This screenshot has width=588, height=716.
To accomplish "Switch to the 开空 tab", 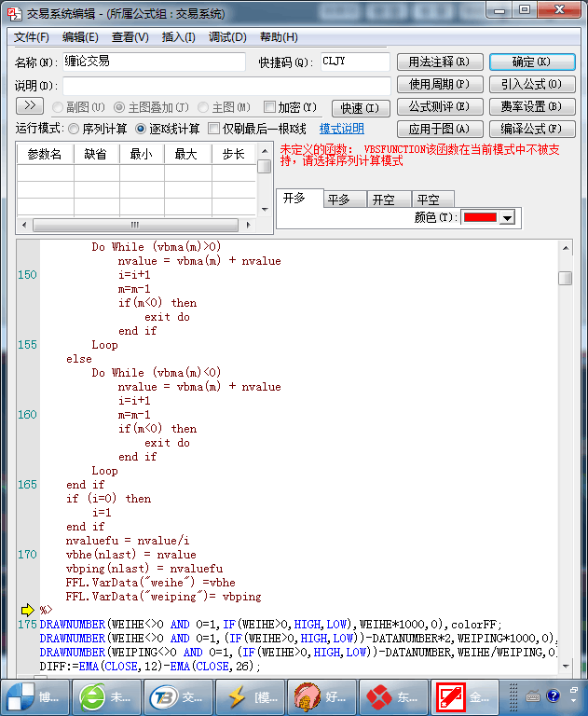I will [383, 200].
